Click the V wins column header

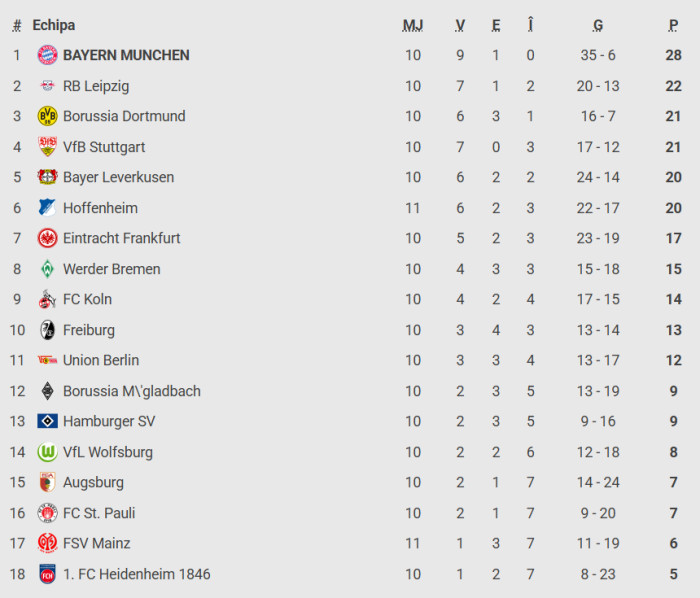pyautogui.click(x=460, y=25)
